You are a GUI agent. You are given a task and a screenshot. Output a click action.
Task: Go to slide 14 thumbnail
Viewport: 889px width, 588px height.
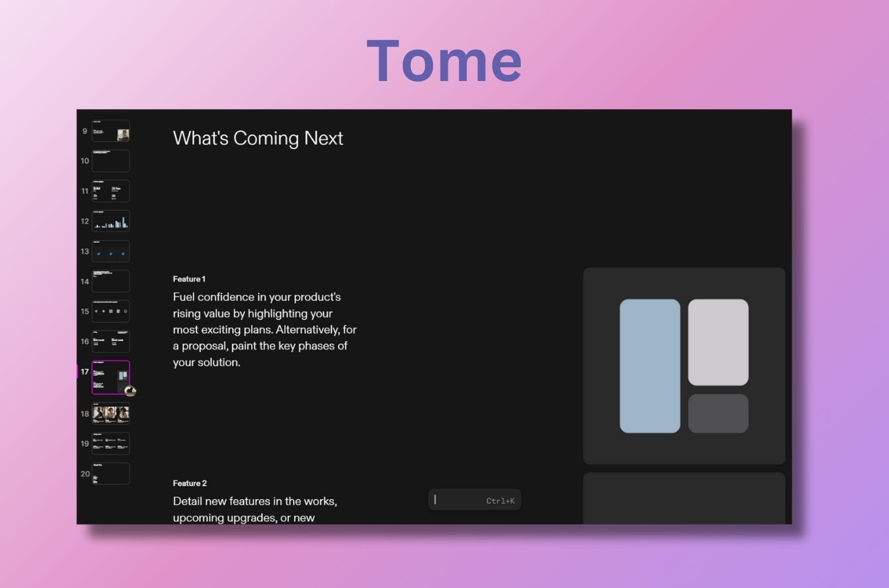pyautogui.click(x=110, y=281)
